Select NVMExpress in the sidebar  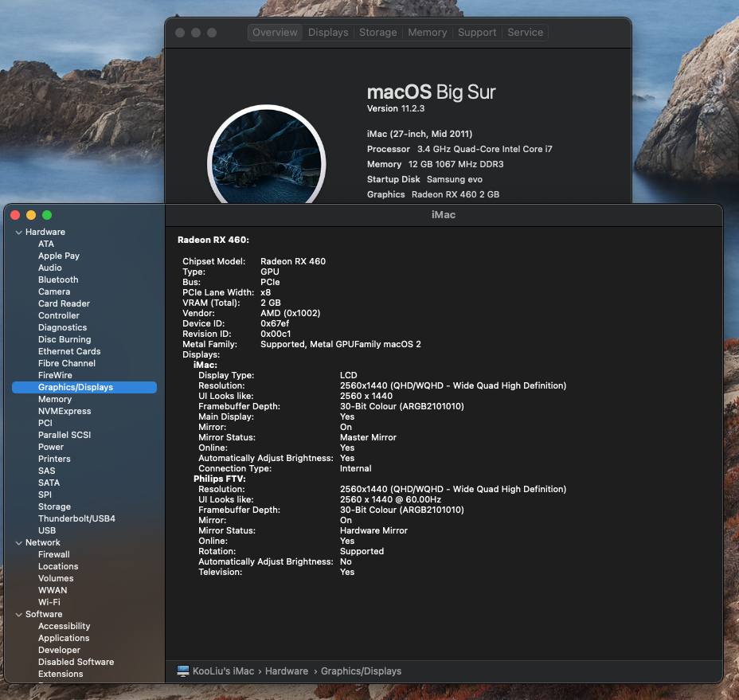65,412
